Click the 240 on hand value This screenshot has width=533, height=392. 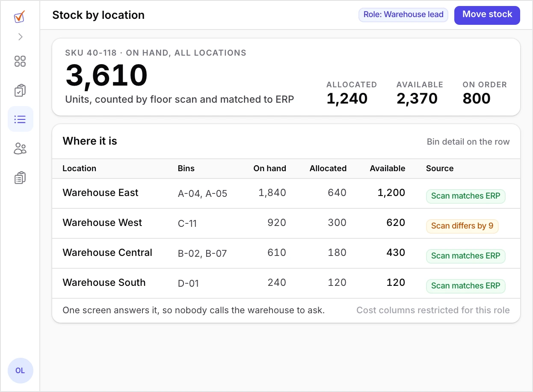click(277, 282)
